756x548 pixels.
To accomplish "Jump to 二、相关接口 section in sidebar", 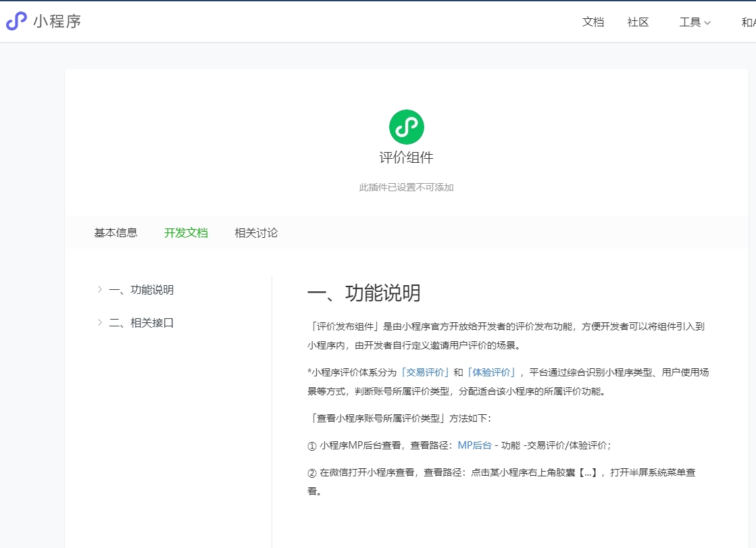I will pos(141,323).
